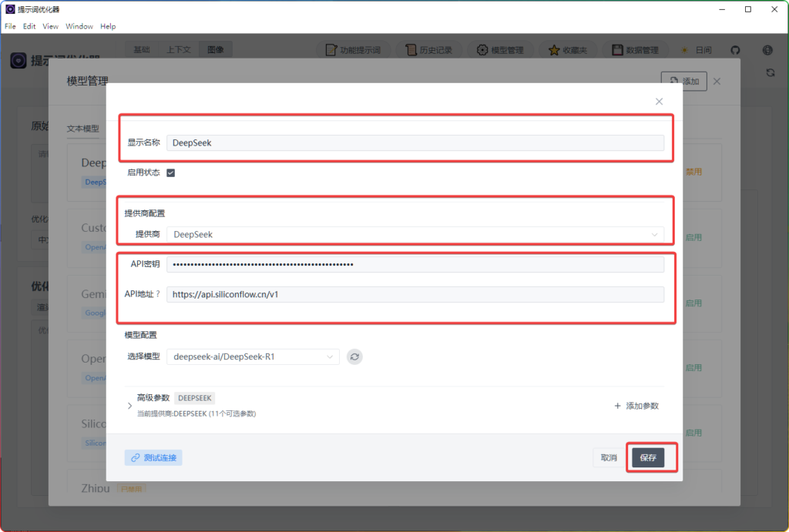Click the 添加 button in 模型管理 header
Screen dimensions: 789x532
tap(683, 80)
